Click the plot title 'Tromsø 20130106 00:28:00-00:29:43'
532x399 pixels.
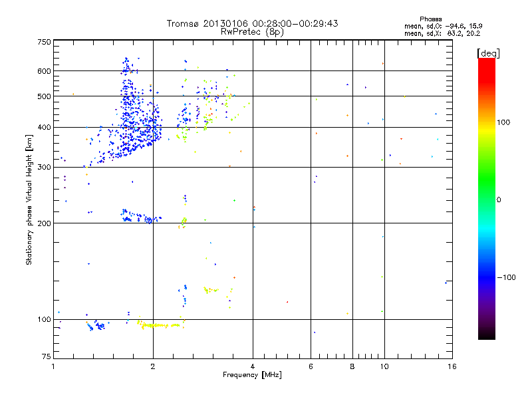(x=252, y=23)
